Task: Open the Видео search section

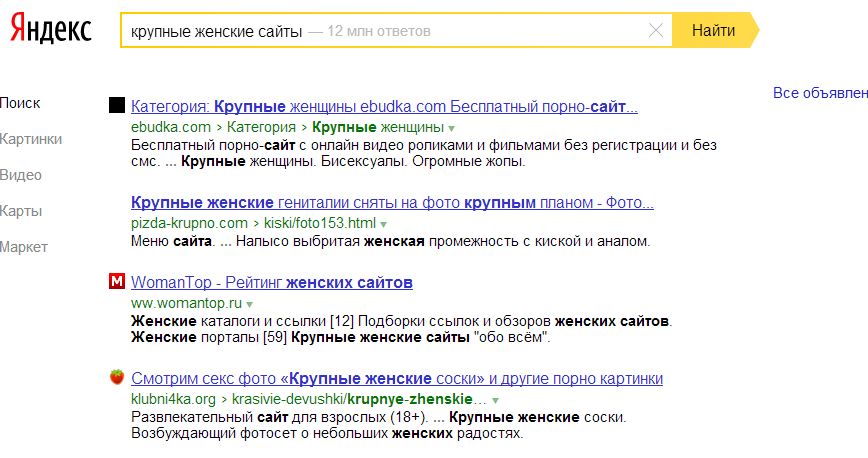Action: (x=21, y=175)
